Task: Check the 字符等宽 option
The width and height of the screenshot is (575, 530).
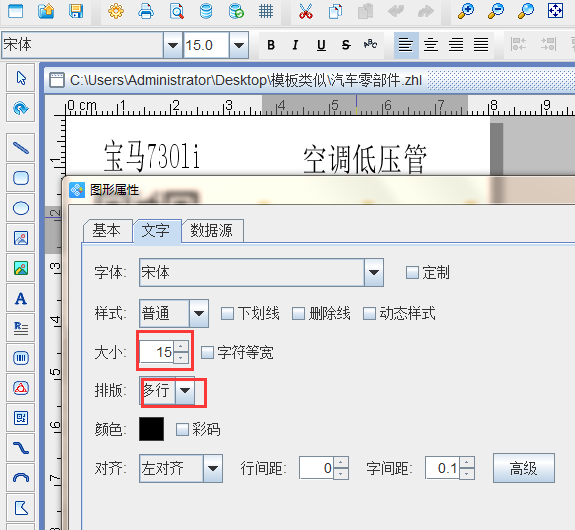Action: (208, 352)
